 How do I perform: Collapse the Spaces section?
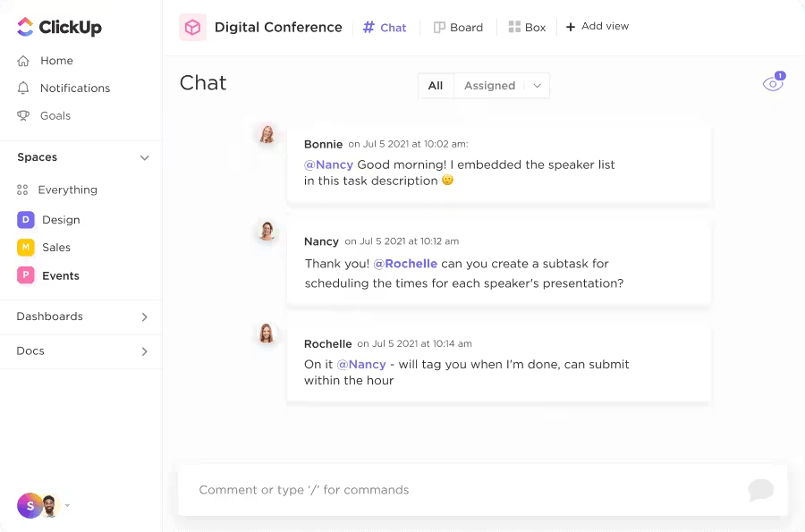point(144,157)
